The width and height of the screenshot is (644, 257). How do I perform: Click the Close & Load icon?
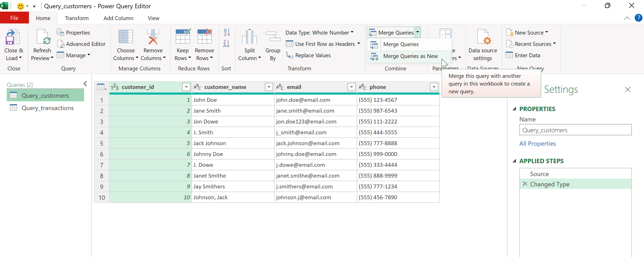point(13,37)
